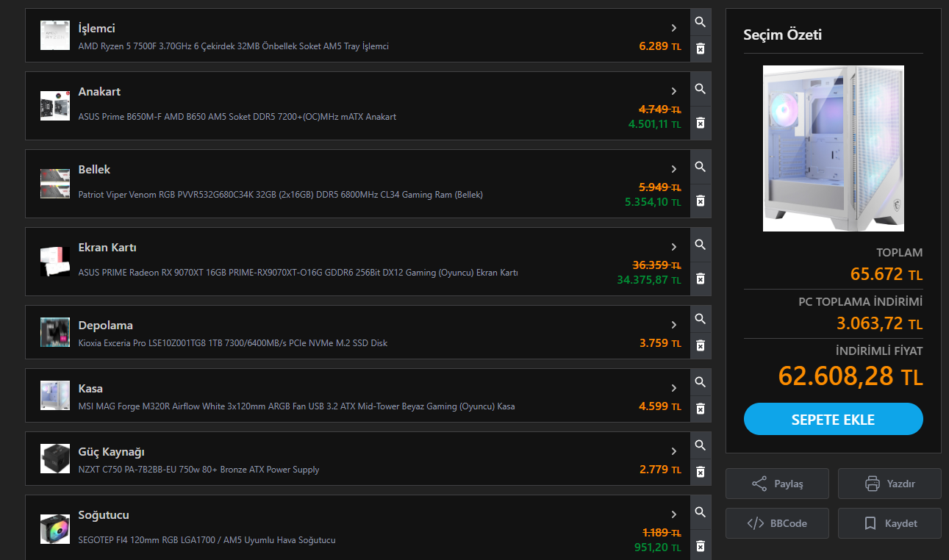Image resolution: width=949 pixels, height=560 pixels.
Task: Click the AMD Ryzen processor thumbnail
Action: click(x=55, y=35)
